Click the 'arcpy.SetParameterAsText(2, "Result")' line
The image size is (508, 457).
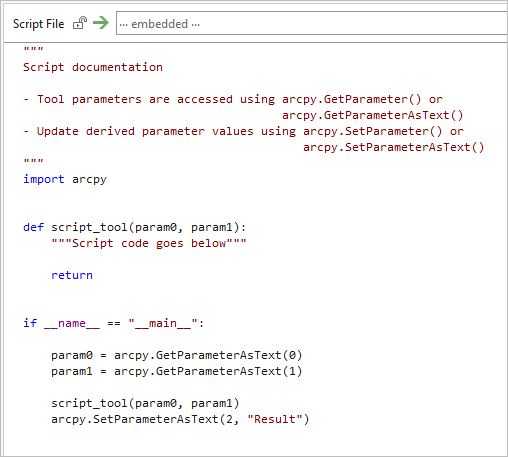click(x=180, y=419)
